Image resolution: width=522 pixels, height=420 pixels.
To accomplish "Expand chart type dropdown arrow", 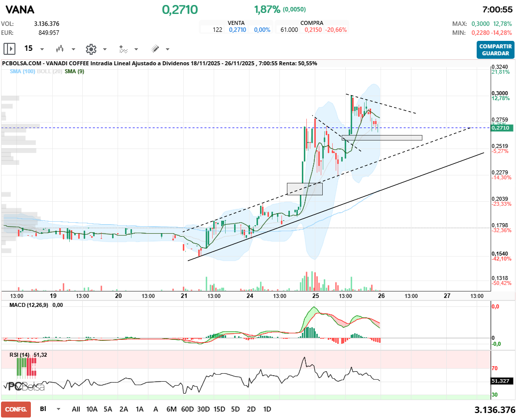I will pos(73,49).
